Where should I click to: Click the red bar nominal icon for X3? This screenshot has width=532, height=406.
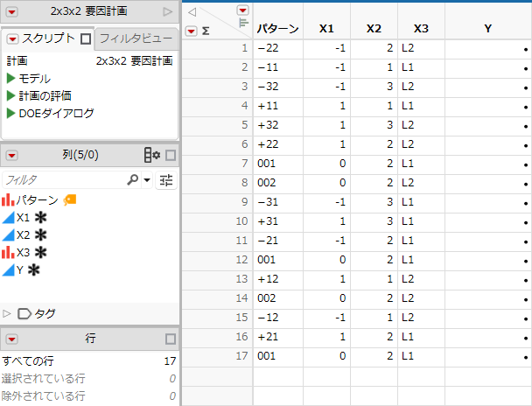pyautogui.click(x=8, y=252)
